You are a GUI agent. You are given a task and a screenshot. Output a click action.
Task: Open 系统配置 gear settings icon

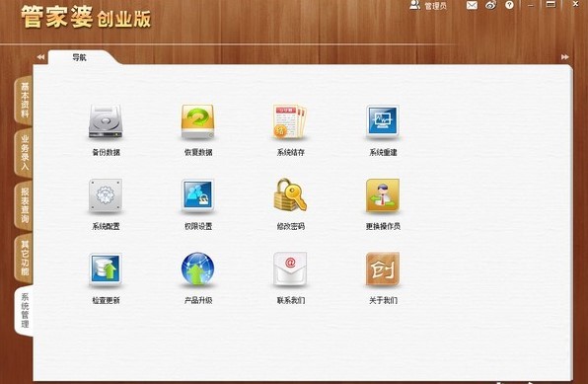click(106, 195)
